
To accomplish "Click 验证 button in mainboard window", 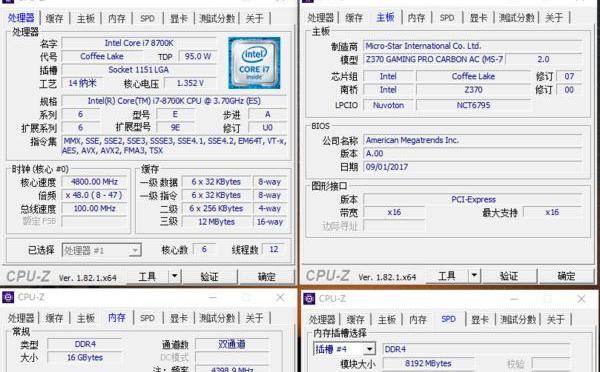I will pyautogui.click(x=509, y=276).
